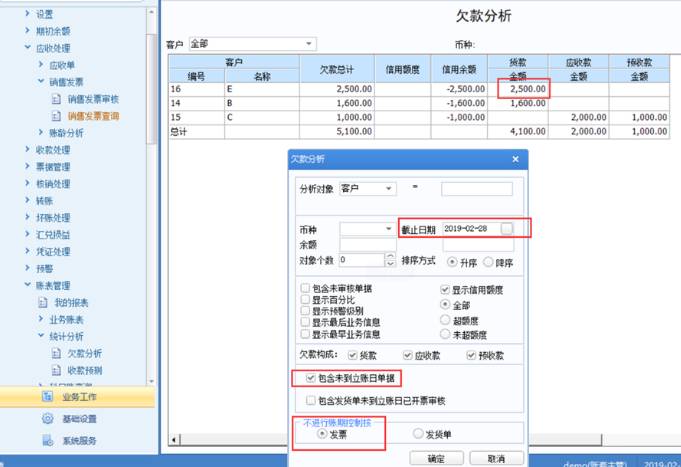Open the 销售发票审核 document icon
The width and height of the screenshot is (681, 467).
[56, 99]
